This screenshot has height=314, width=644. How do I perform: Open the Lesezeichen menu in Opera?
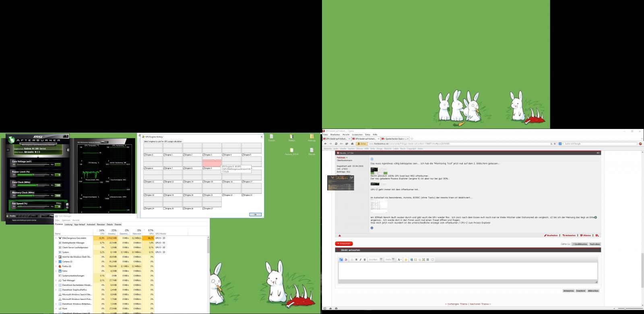click(357, 135)
